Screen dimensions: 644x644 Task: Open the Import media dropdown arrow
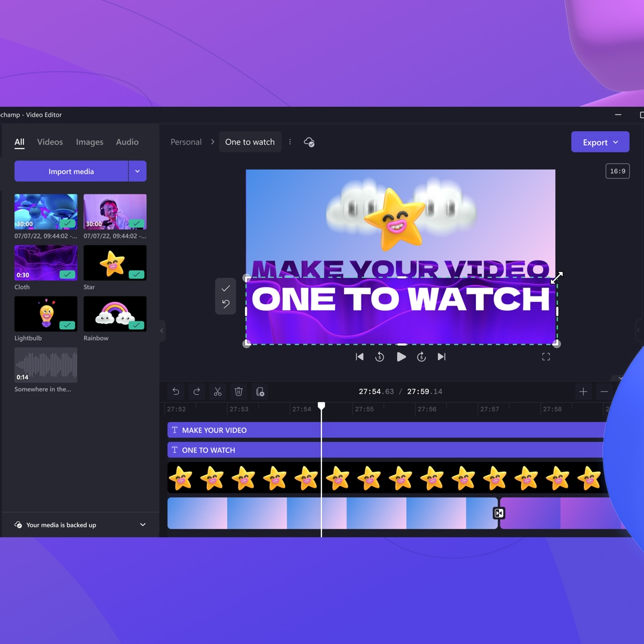[138, 171]
